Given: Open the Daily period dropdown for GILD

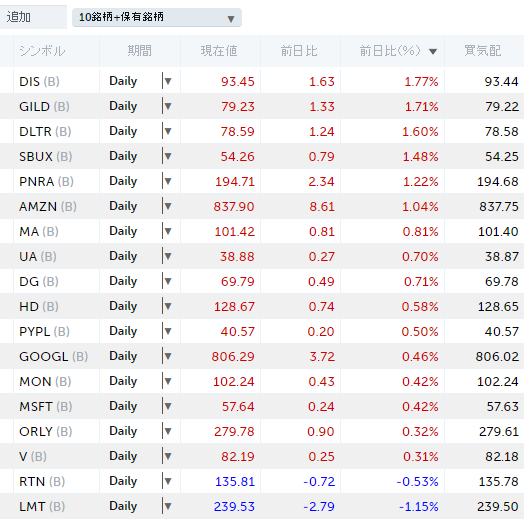Looking at the screenshot, I should pyautogui.click(x=140, y=106).
